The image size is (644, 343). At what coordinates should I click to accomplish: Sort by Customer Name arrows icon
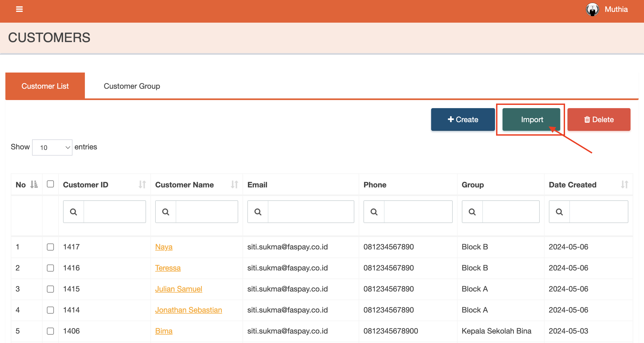234,184
